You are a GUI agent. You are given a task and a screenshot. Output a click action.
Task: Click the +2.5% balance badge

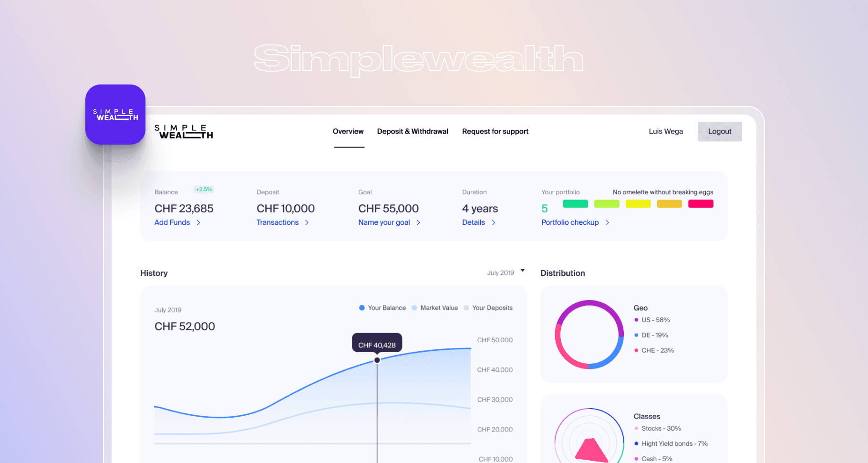204,189
